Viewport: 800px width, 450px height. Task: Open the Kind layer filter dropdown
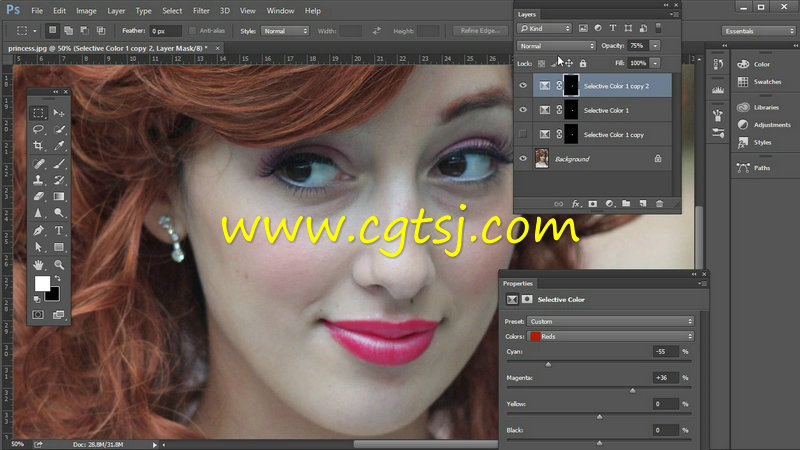tap(544, 28)
